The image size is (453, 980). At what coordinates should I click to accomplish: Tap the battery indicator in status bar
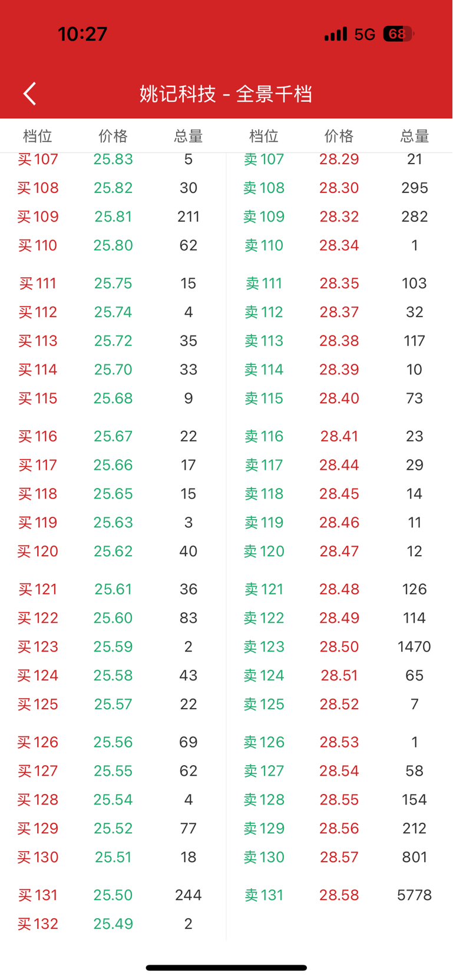click(x=399, y=34)
